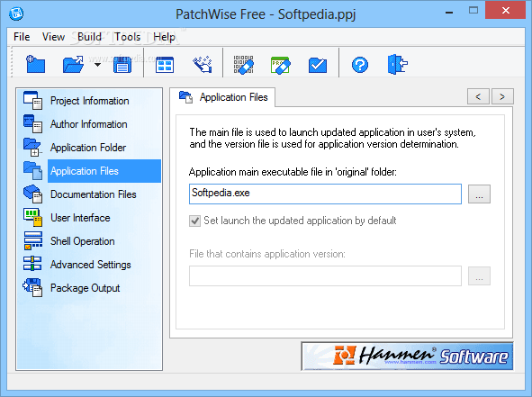Click the blue question mark help icon
532x397 pixels.
click(360, 65)
